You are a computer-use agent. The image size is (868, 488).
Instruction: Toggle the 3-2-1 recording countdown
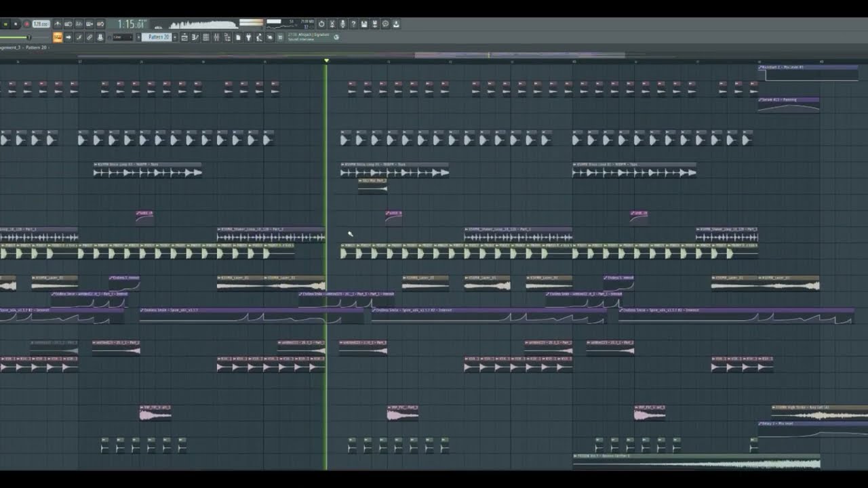point(79,24)
